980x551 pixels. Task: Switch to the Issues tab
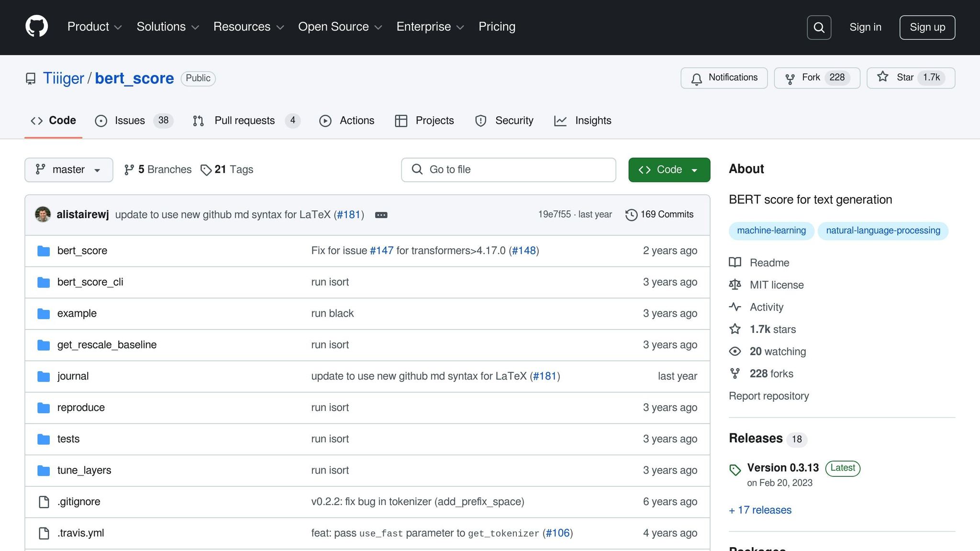click(129, 121)
